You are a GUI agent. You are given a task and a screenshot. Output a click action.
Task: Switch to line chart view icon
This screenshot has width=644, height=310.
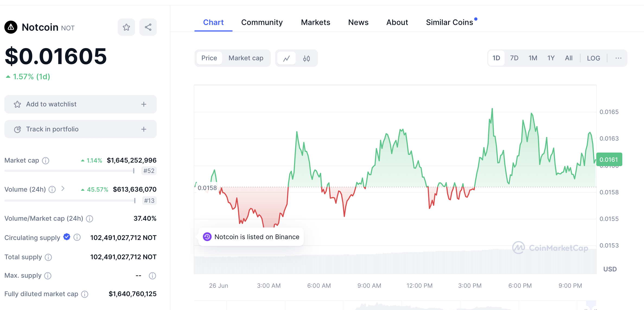point(286,58)
